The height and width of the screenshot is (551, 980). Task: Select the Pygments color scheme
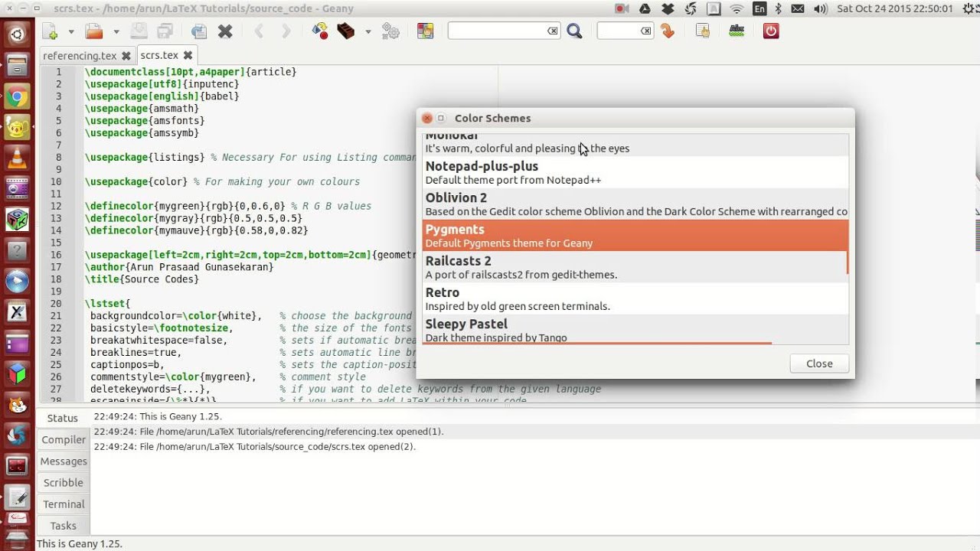coord(635,236)
